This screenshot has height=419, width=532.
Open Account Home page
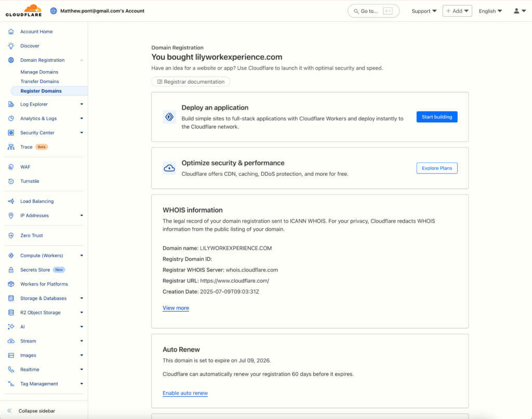pos(36,32)
